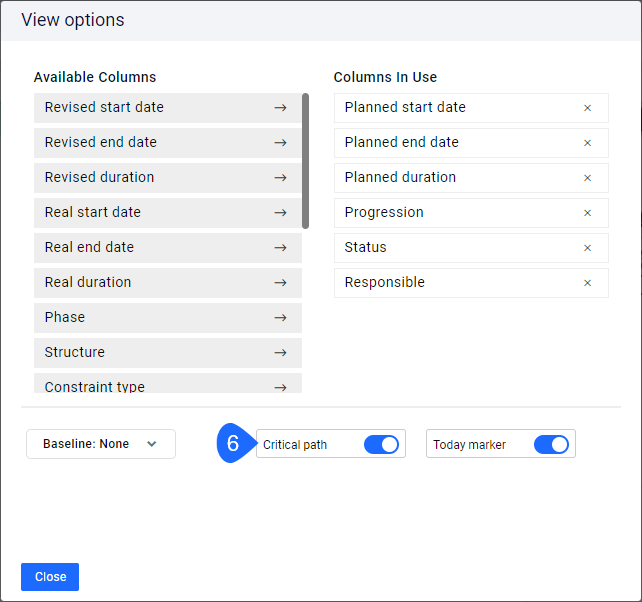Add Revised start date column via arrow
Screen dimensions: 642x602
pyautogui.click(x=280, y=108)
